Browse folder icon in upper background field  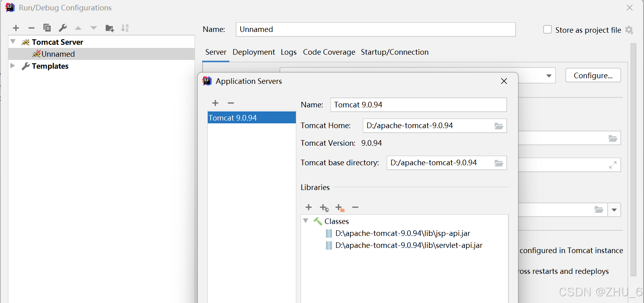coord(613,139)
